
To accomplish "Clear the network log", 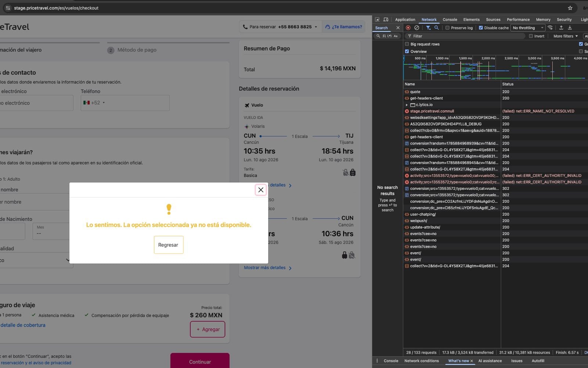I will 417,28.
